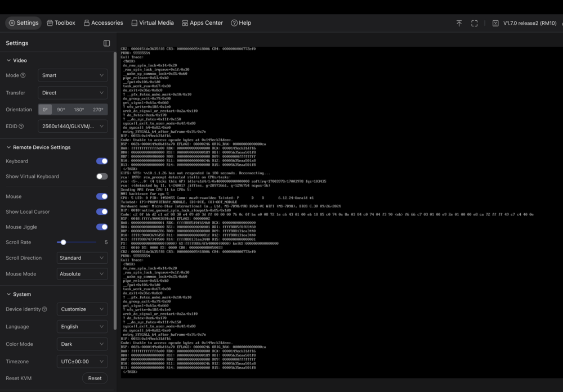Toggle Show Local Cursor switch
The height and width of the screenshot is (392, 563).
(x=102, y=211)
